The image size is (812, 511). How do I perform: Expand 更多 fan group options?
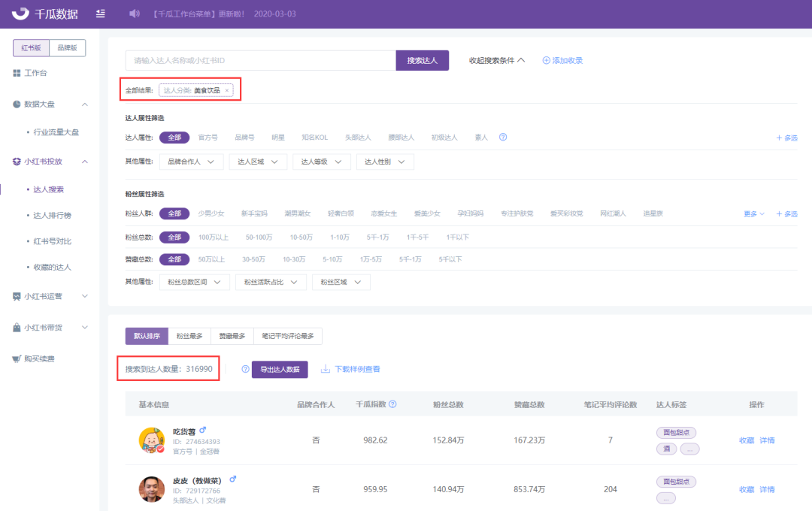754,214
